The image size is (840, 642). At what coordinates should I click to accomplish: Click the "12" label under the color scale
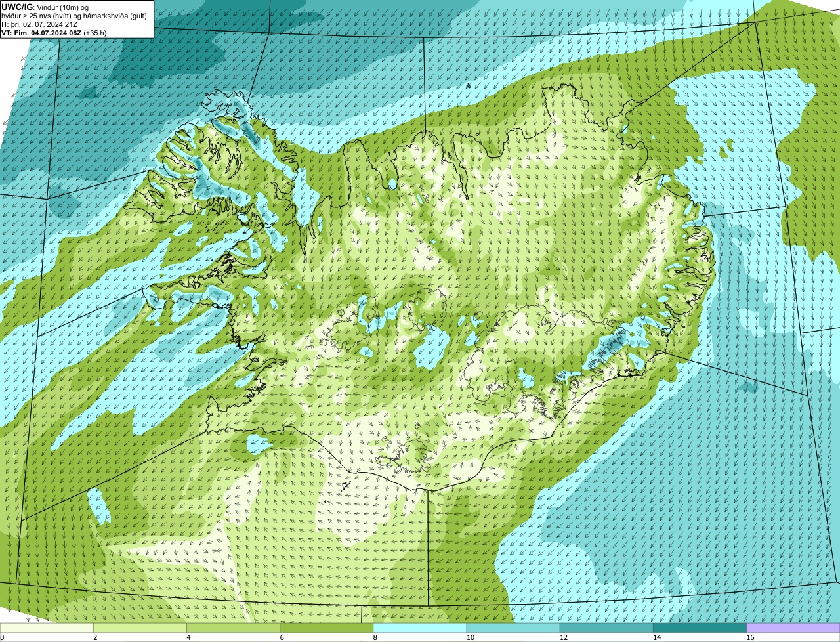(563, 637)
